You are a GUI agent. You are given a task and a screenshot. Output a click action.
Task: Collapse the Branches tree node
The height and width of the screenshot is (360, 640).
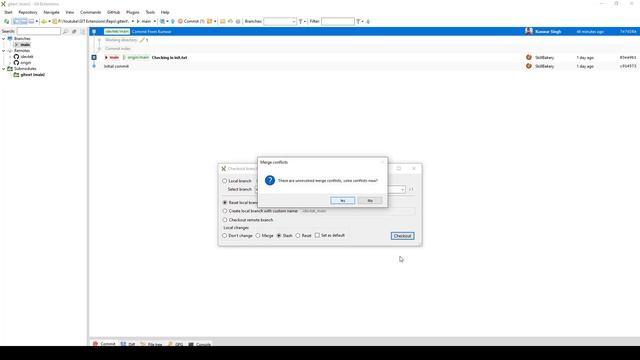coord(4,38)
